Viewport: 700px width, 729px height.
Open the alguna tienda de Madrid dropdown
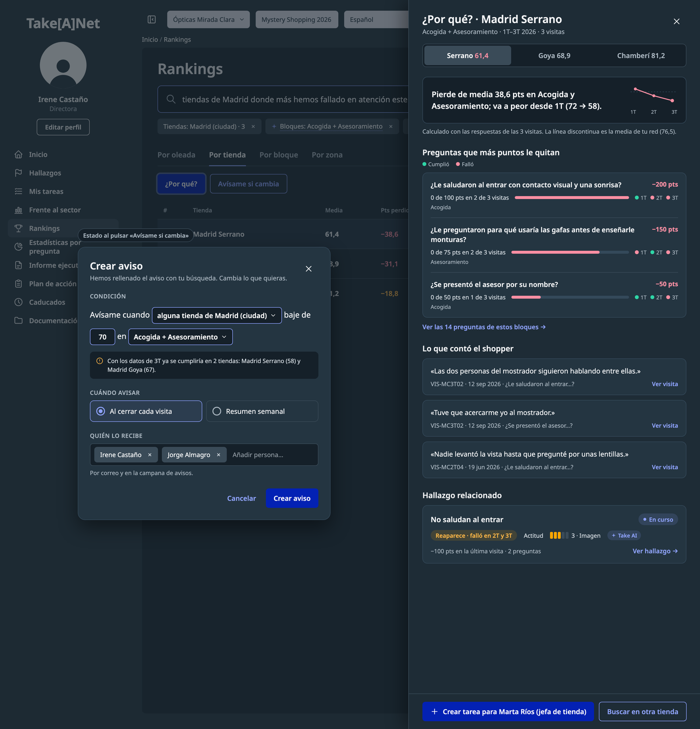pos(217,315)
